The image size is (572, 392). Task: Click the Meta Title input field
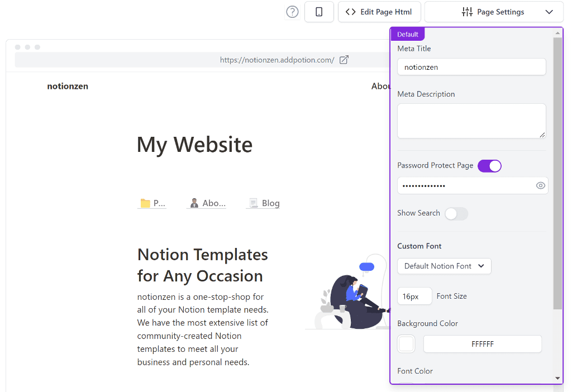[x=471, y=67]
